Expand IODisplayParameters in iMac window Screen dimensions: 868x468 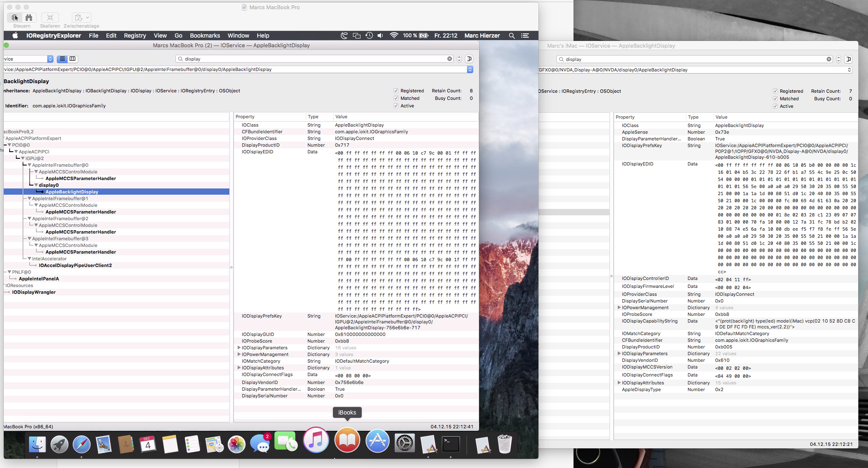[619, 354]
